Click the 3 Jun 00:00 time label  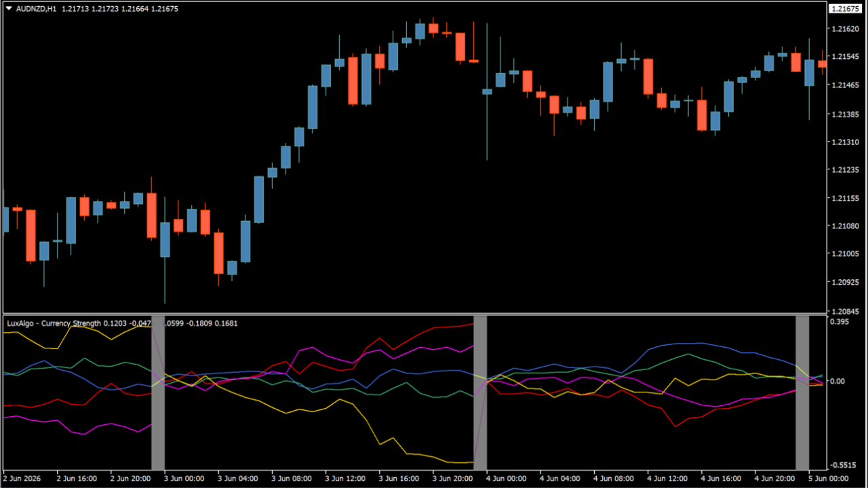pos(184,479)
